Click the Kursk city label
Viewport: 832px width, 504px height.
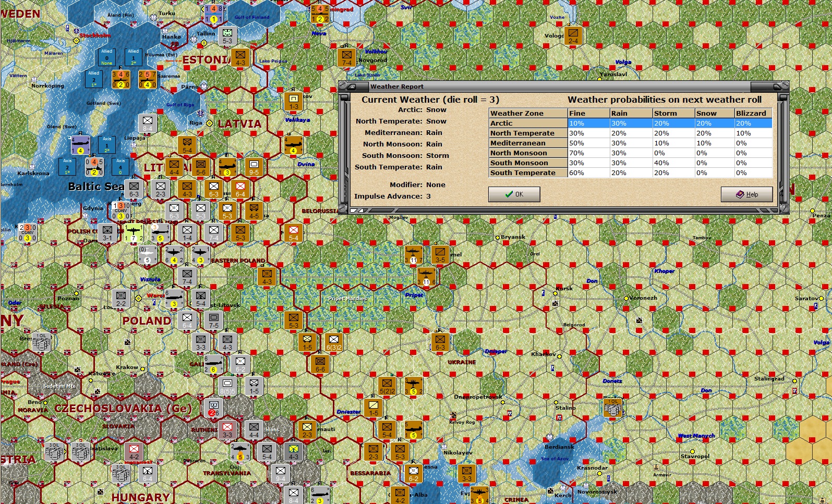pyautogui.click(x=564, y=288)
